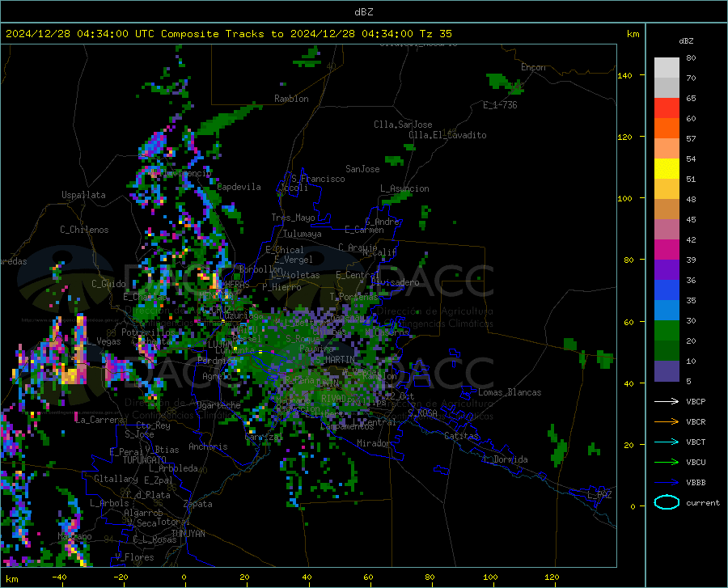
Task: Click the Potrerillos map label
Action: (x=148, y=332)
